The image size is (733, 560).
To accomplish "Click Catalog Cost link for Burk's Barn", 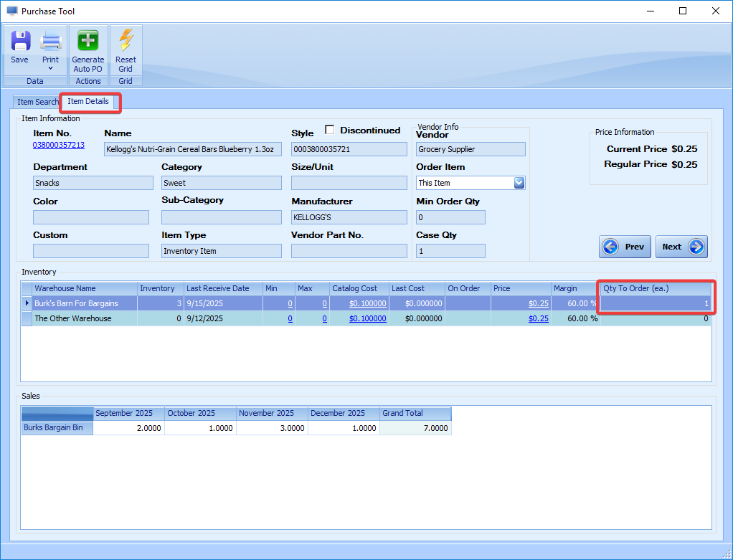I will 367,303.
